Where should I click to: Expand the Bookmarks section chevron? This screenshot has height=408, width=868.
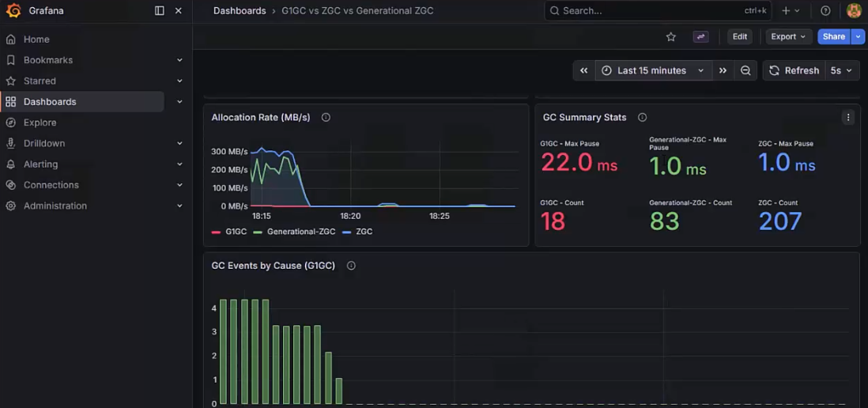tap(179, 60)
